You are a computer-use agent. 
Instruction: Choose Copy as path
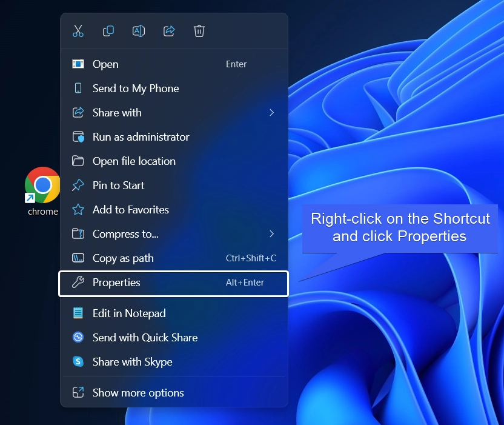coord(174,258)
